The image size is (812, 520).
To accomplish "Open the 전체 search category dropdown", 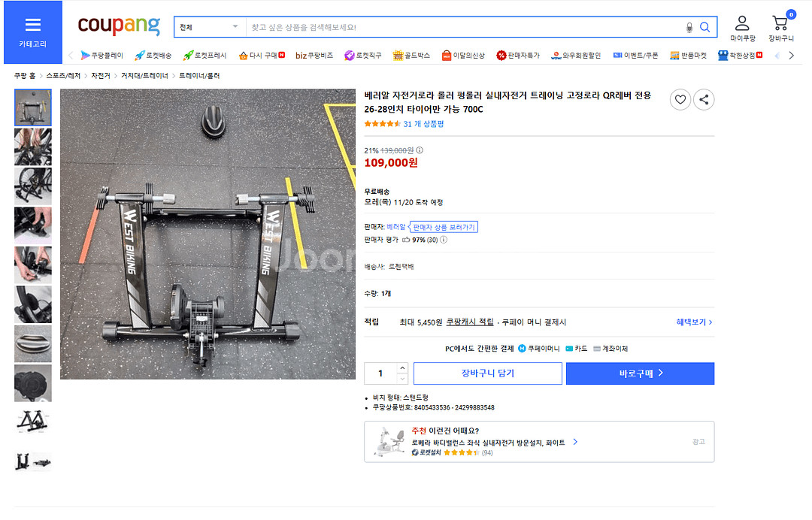I will pos(208,26).
